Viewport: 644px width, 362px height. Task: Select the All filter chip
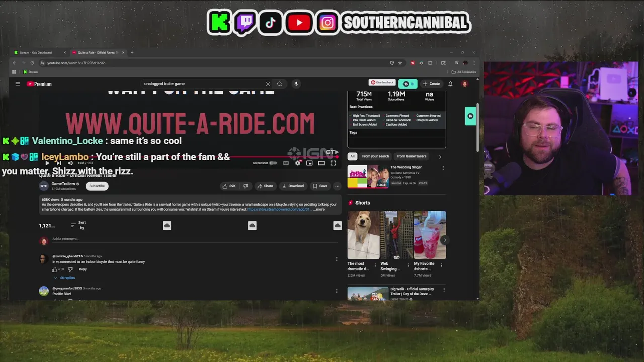[x=352, y=156]
